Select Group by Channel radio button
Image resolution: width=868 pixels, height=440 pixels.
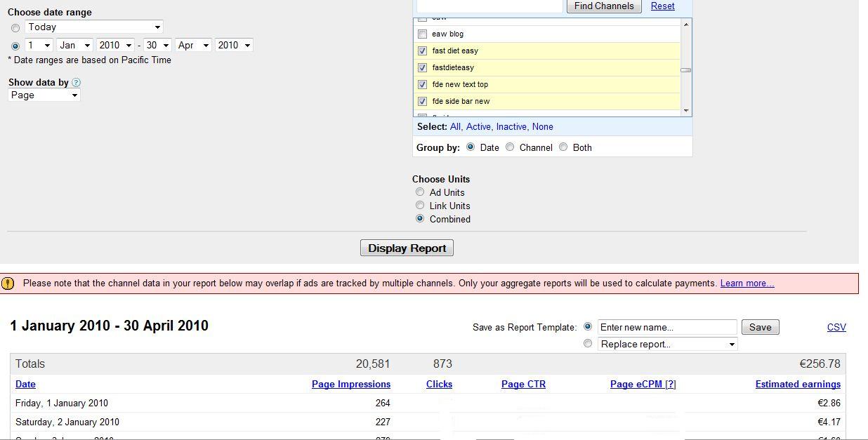510,147
